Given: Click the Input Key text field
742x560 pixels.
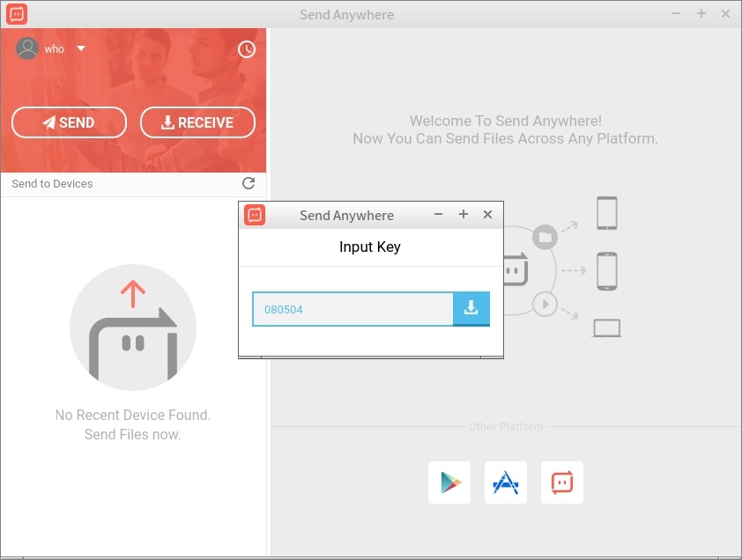Looking at the screenshot, I should [352, 310].
